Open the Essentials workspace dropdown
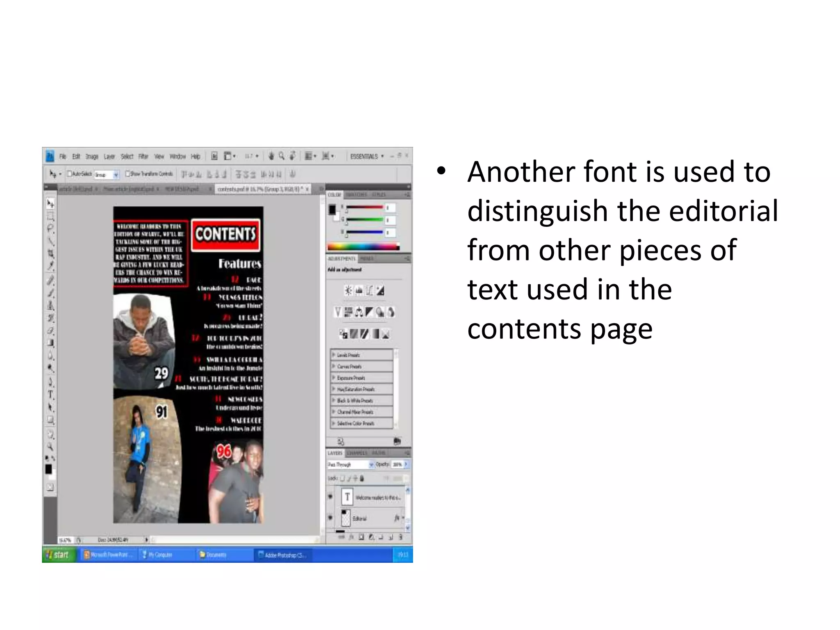Viewport: 840px width, 630px height. (x=367, y=156)
